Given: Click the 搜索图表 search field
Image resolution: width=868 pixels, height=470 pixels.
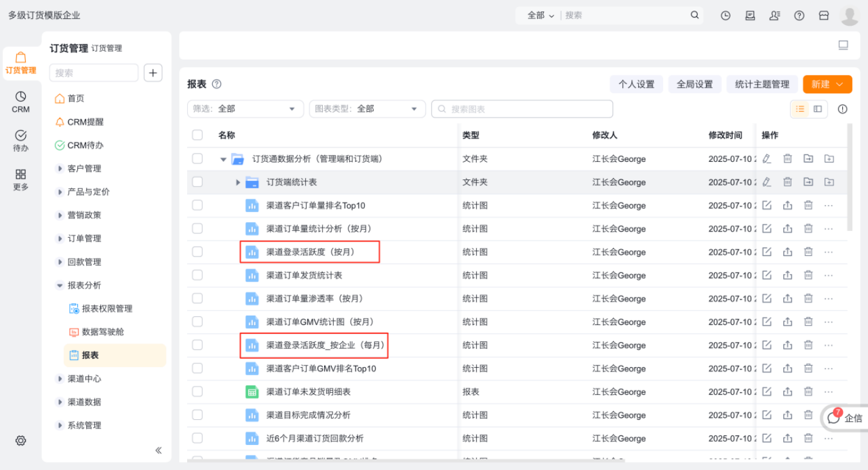Looking at the screenshot, I should [x=522, y=109].
